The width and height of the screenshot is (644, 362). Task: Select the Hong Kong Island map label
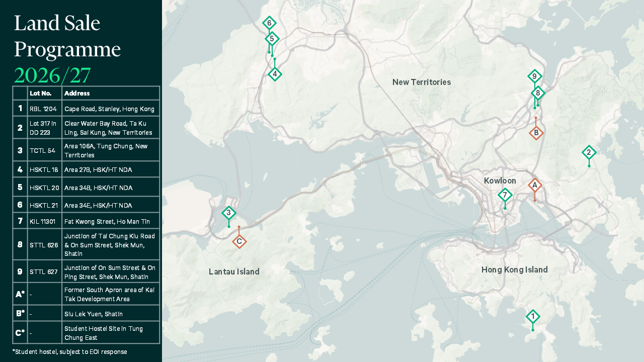tap(514, 269)
